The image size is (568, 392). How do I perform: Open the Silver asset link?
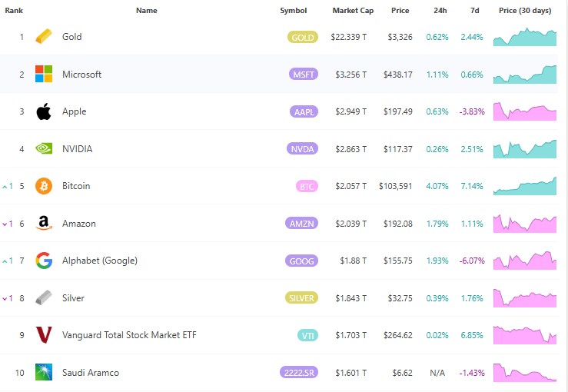coord(73,297)
